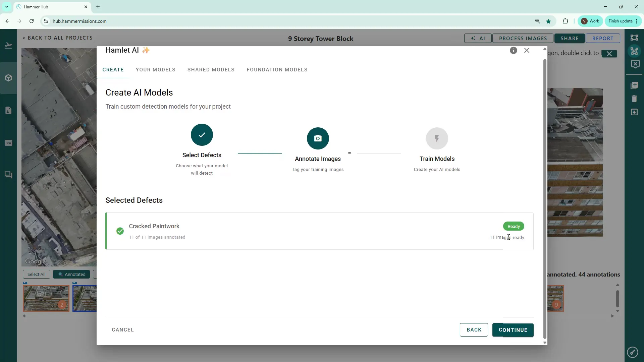Switch to the Foundation Models tab
The height and width of the screenshot is (362, 644).
coord(277,70)
